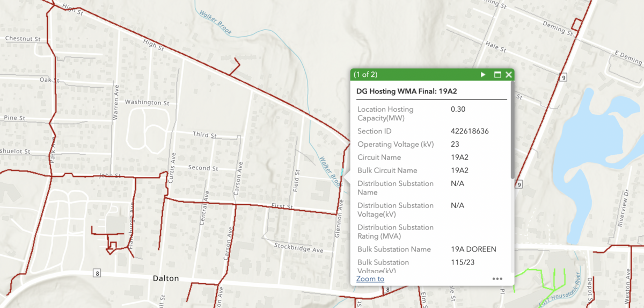Maximize the popup window
The height and width of the screenshot is (308, 644).
click(x=497, y=75)
